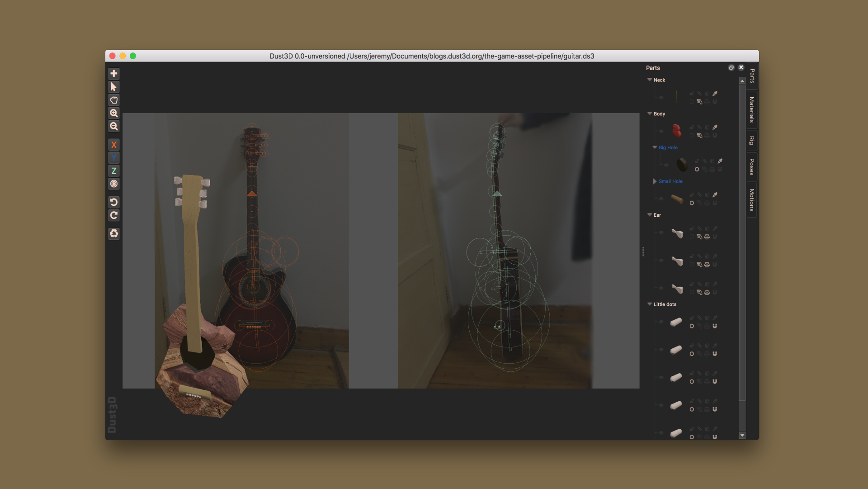The height and width of the screenshot is (489, 868).
Task: Collapse the Neck group
Action: (650, 80)
